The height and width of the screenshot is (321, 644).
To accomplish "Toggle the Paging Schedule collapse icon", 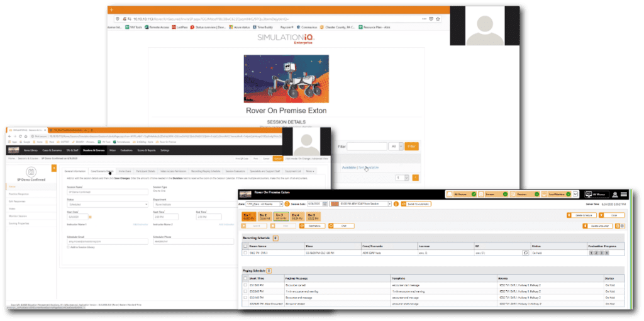I will tap(269, 271).
